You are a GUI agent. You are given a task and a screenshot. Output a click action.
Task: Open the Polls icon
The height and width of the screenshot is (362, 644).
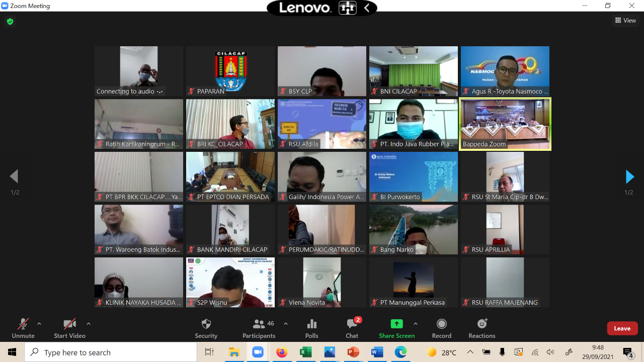311,324
